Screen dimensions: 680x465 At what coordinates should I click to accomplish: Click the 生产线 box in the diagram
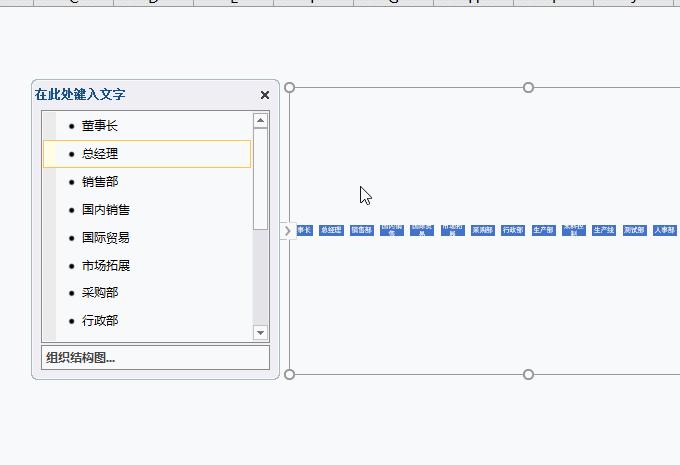pos(604,230)
